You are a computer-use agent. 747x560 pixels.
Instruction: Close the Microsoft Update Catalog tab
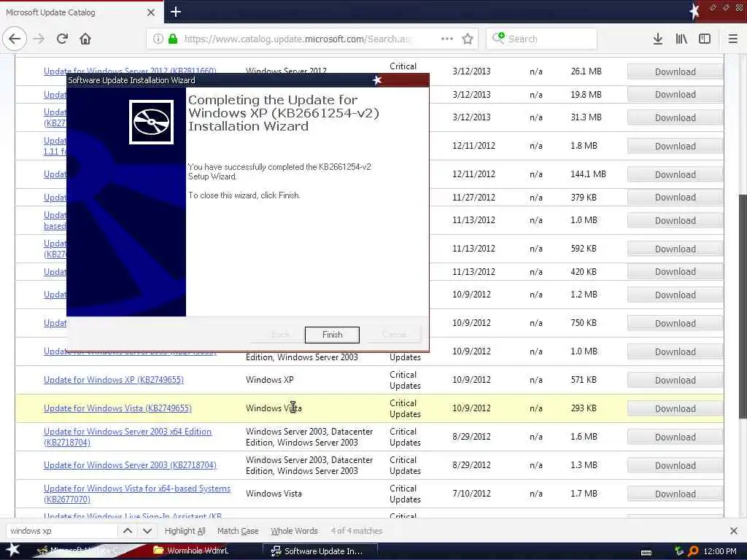point(151,12)
